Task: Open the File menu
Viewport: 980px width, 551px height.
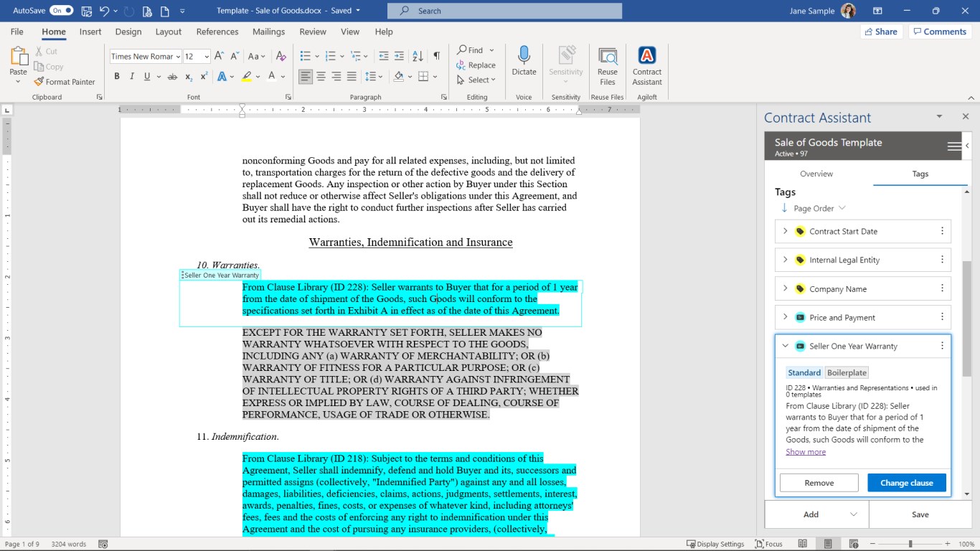Action: click(17, 32)
